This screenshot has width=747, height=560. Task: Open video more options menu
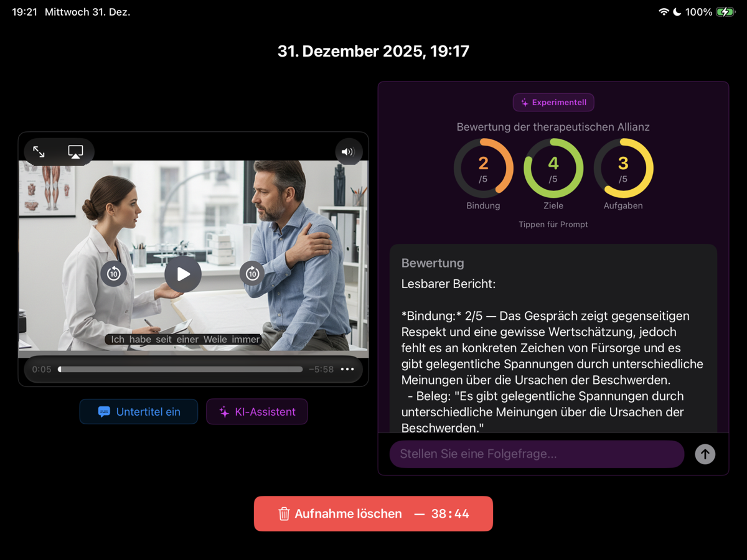[347, 369]
